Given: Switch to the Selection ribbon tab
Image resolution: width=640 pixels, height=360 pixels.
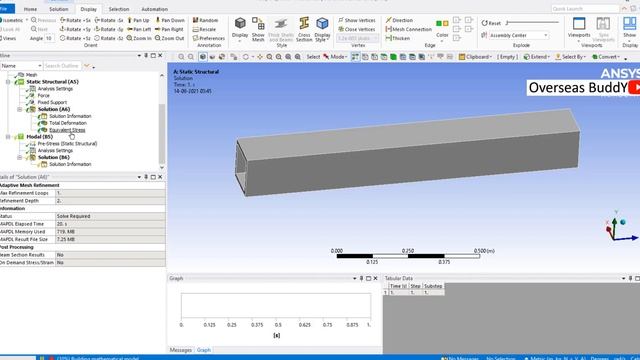Looking at the screenshot, I should 119,9.
